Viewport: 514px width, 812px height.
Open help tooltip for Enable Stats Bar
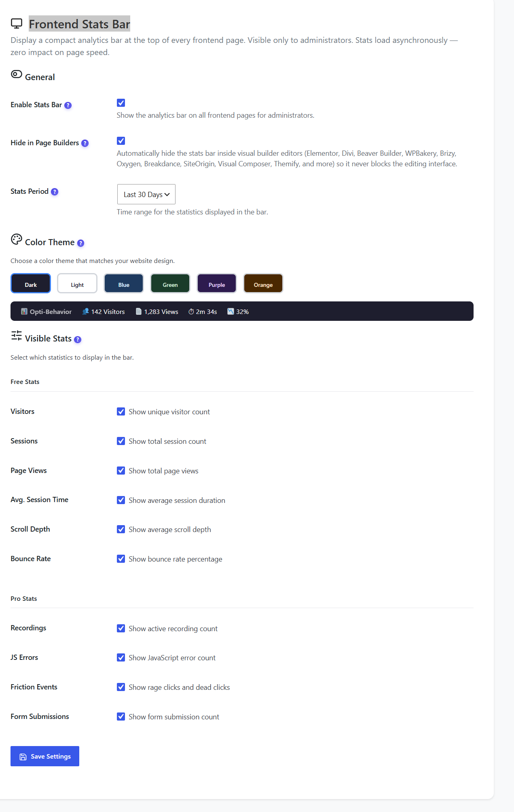(x=68, y=105)
